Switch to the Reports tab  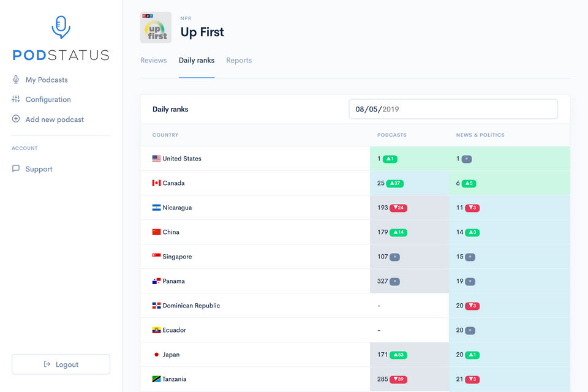(x=239, y=61)
